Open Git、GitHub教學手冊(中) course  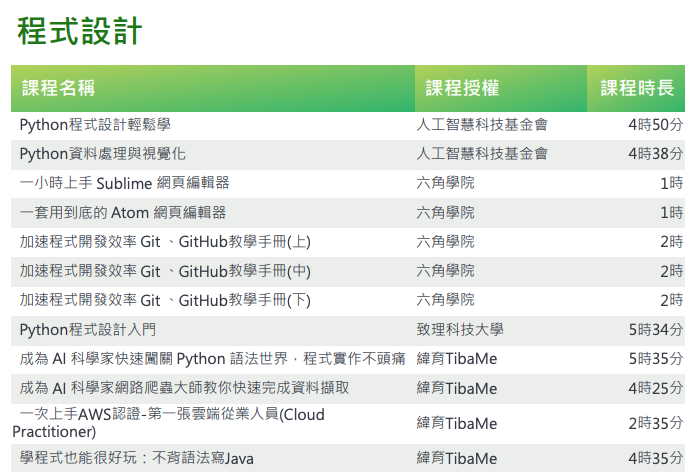pos(165,271)
